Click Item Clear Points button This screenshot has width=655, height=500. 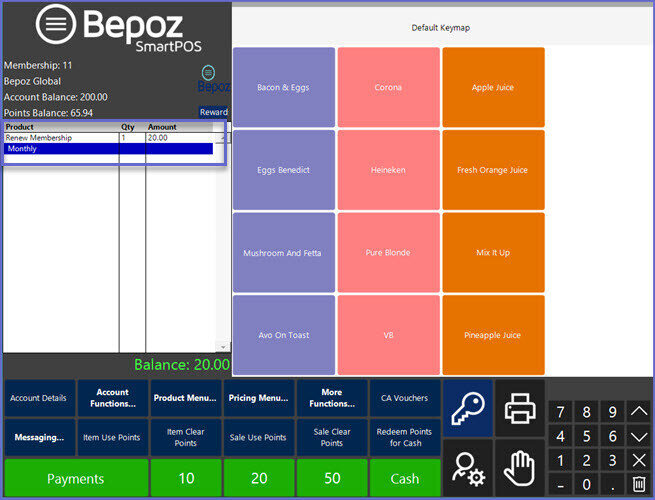point(185,437)
